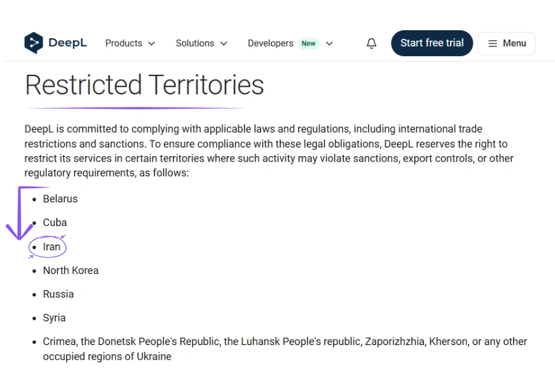Open notifications via the bell icon
Viewport: 555px width, 392px height.
pos(371,43)
